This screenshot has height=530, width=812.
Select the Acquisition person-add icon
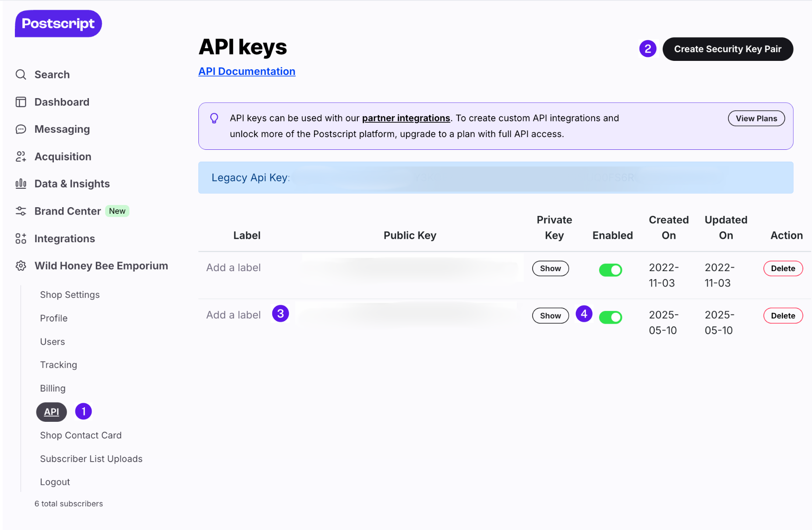coord(21,156)
